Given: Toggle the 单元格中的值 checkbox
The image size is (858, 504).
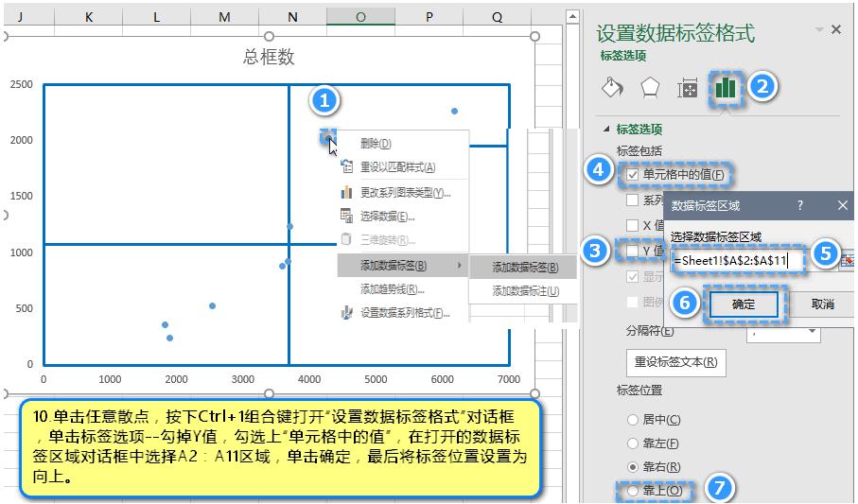Looking at the screenshot, I should point(632,175).
